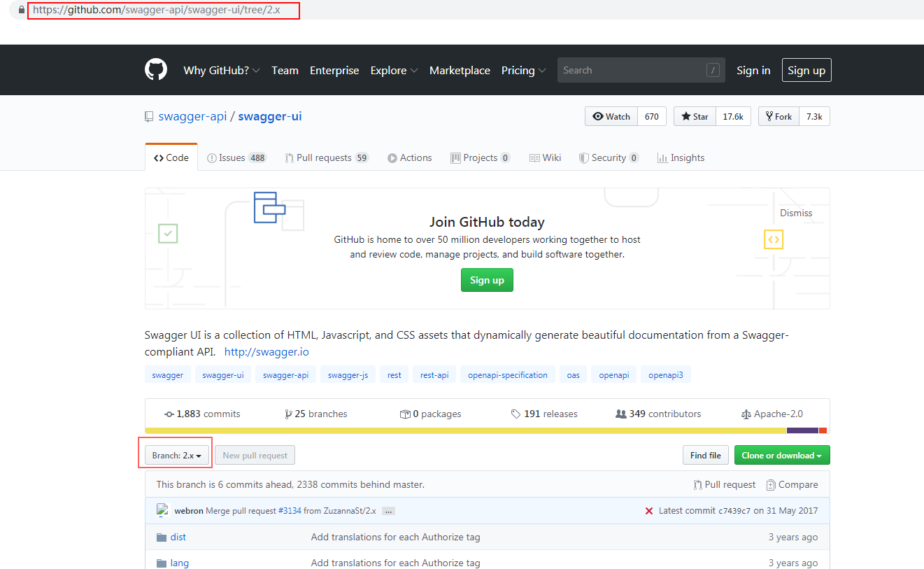This screenshot has width=924, height=569.
Task: Switch to the Wiki tab
Action: 546,157
